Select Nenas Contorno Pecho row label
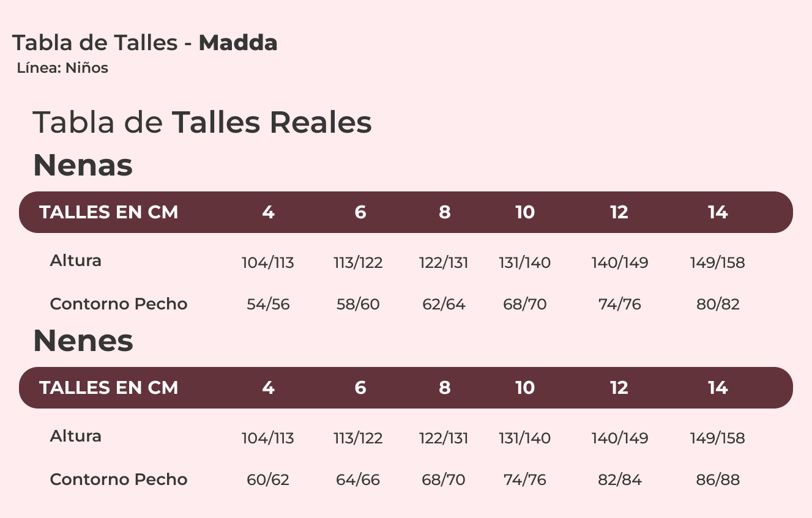812x518 pixels. click(119, 304)
